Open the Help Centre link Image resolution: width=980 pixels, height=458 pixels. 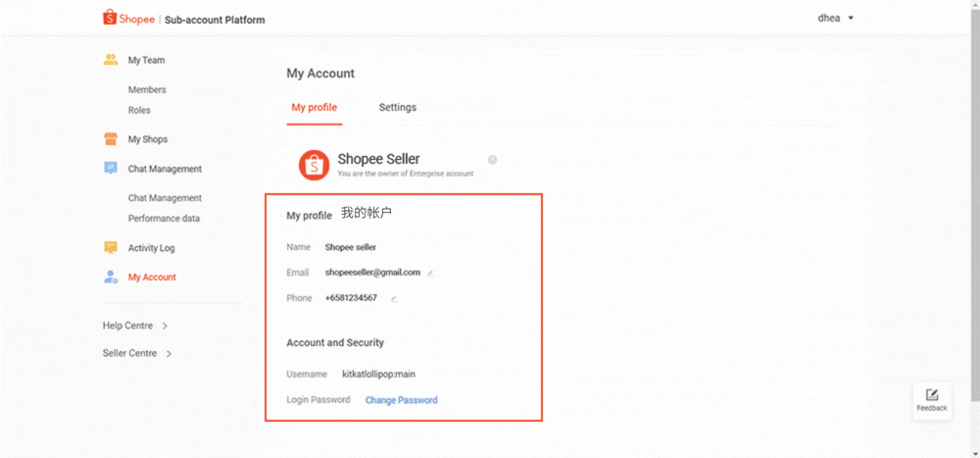click(x=127, y=326)
